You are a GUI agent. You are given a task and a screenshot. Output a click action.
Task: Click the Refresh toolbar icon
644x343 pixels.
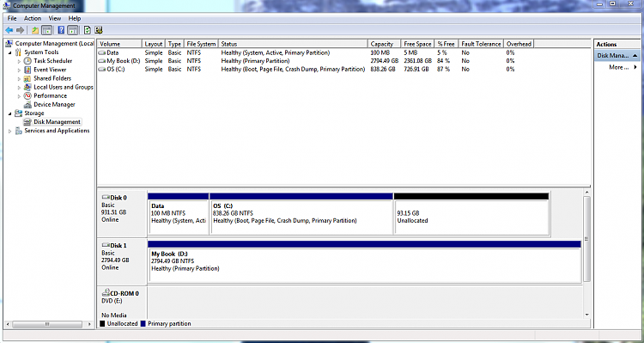(x=87, y=30)
